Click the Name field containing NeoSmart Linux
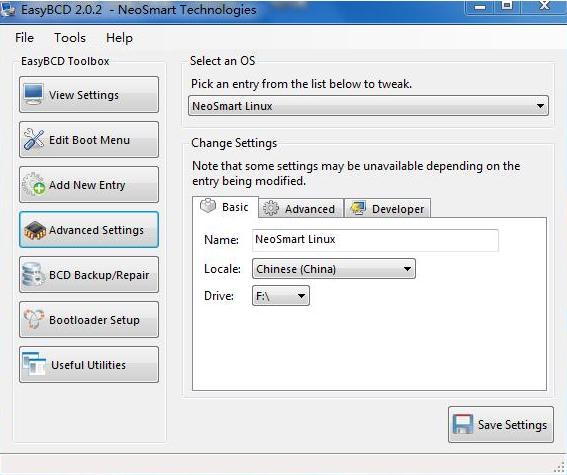The height and width of the screenshot is (475, 567). point(375,240)
